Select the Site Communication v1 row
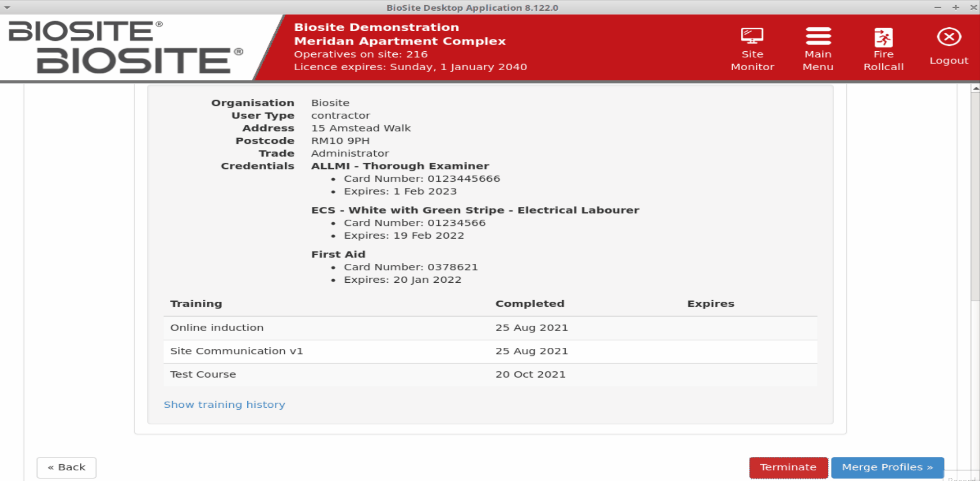 pos(490,351)
